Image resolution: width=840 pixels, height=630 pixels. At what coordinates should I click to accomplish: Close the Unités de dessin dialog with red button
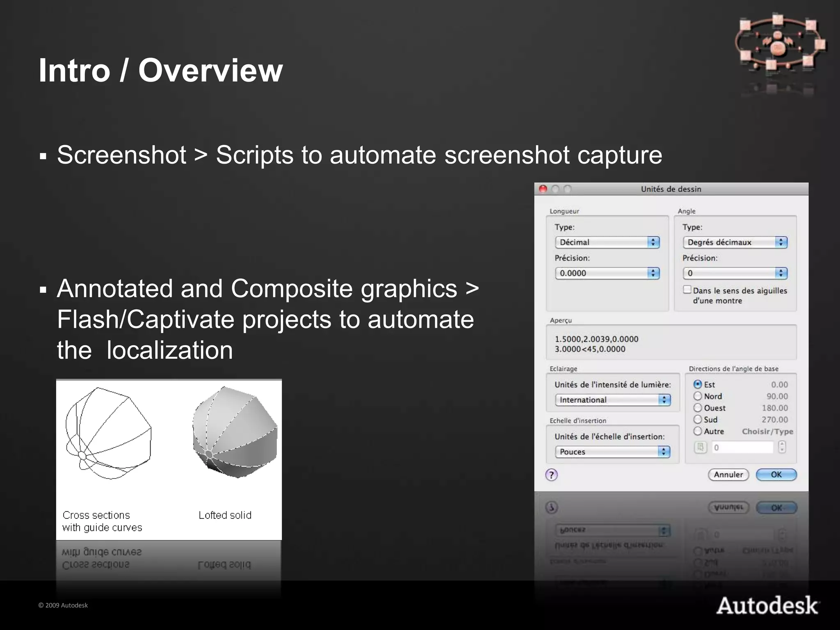(x=543, y=189)
